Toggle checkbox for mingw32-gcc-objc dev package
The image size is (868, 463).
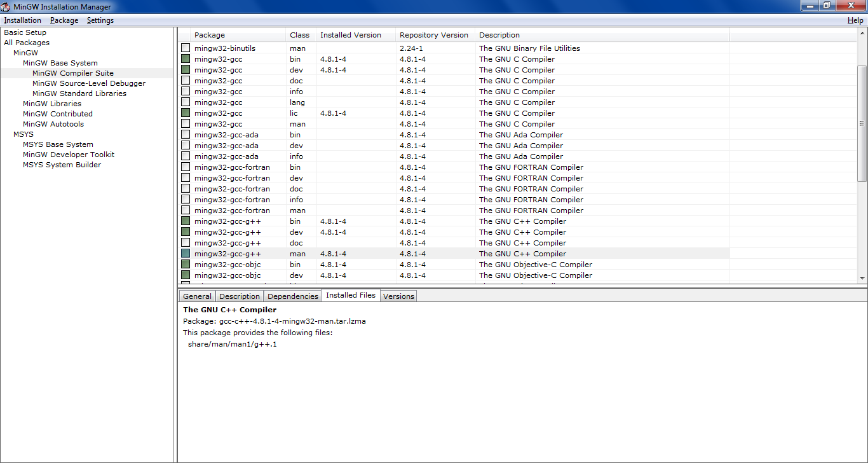186,275
